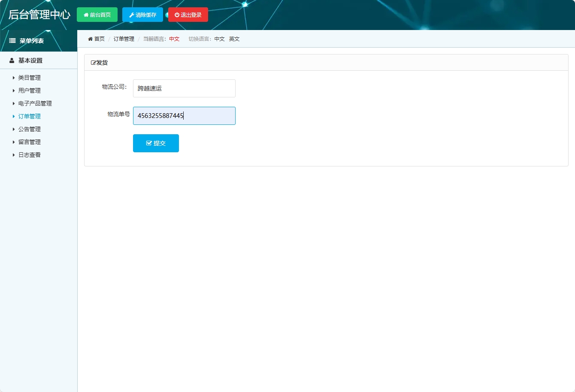This screenshot has width=575, height=392.
Task: Expand the 用户管理 sidebar item
Action: [x=29, y=90]
